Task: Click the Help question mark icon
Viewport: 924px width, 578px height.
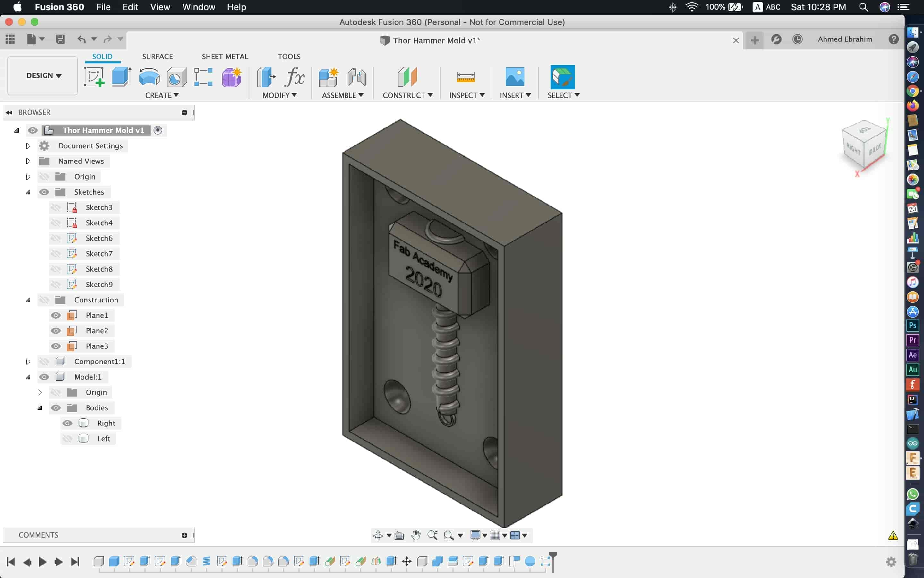Action: [894, 39]
